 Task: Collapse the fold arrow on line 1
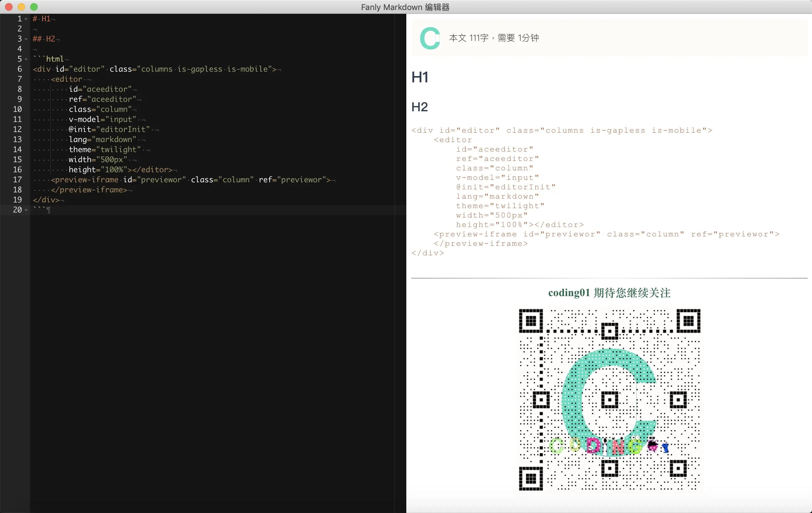click(x=26, y=19)
